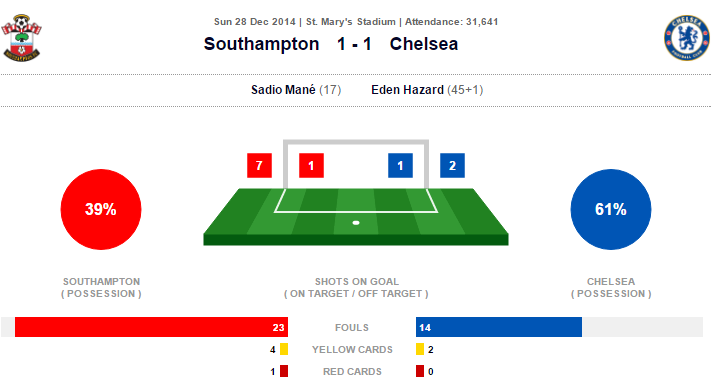
Task: Click Southampton's red fouls bar showing 23
Action: click(151, 327)
